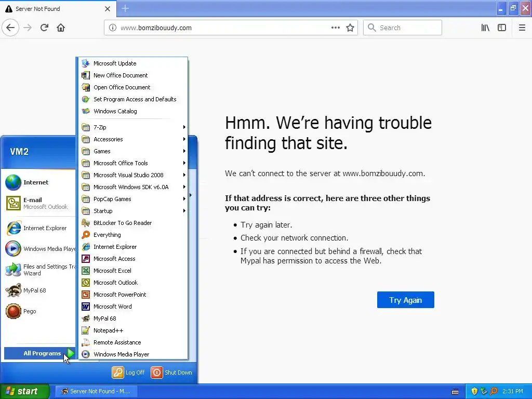Open Windows Catalog entry
Screen dimensions: 532x399
[x=133, y=111]
